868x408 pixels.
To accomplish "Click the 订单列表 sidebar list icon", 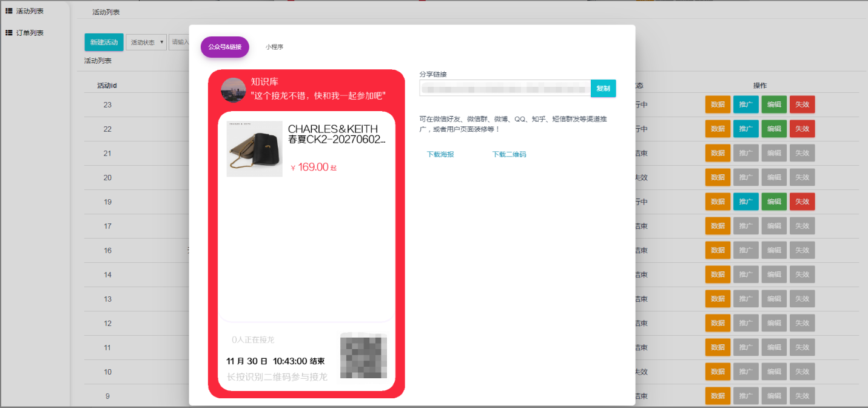I will 9,33.
